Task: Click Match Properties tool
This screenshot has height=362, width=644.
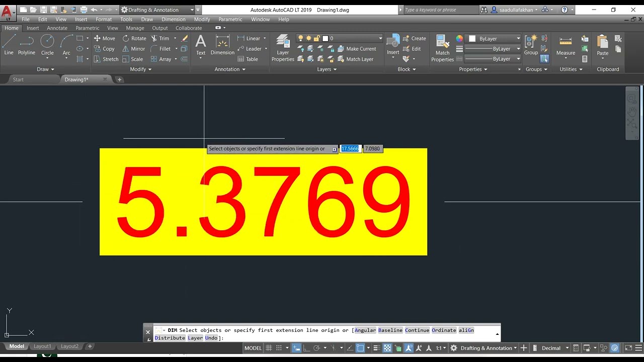Action: click(x=442, y=48)
